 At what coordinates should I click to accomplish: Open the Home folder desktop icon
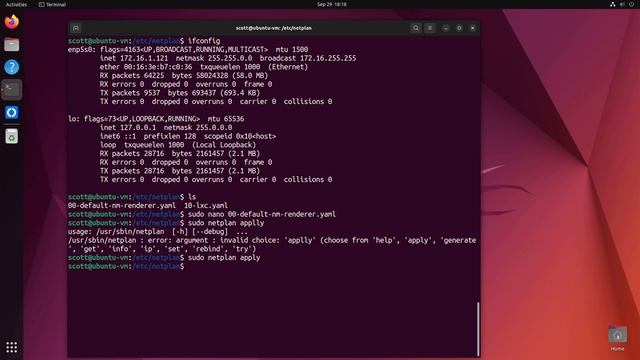[x=618, y=338]
